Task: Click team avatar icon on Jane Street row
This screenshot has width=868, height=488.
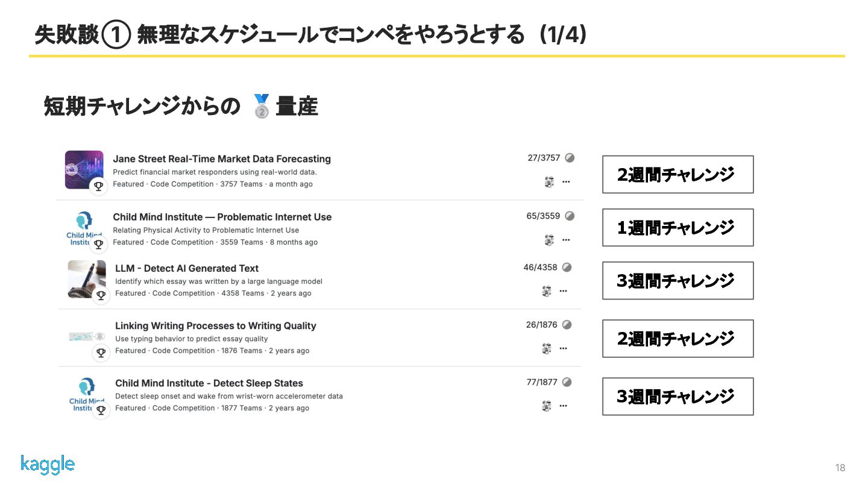Action: point(549,182)
